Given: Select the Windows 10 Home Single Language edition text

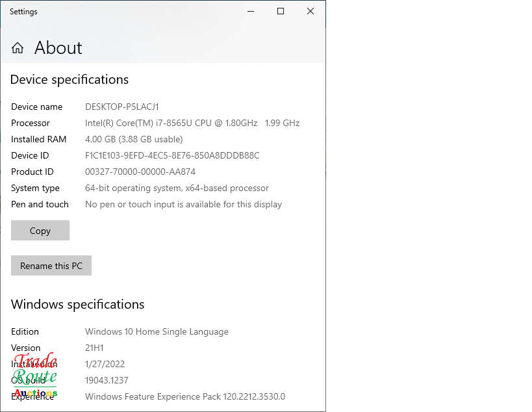Looking at the screenshot, I should pos(157,331).
